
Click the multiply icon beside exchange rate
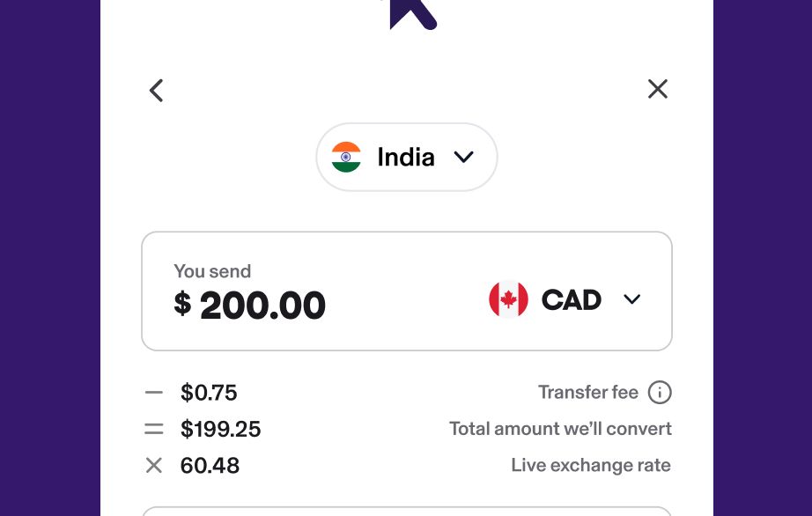153,465
